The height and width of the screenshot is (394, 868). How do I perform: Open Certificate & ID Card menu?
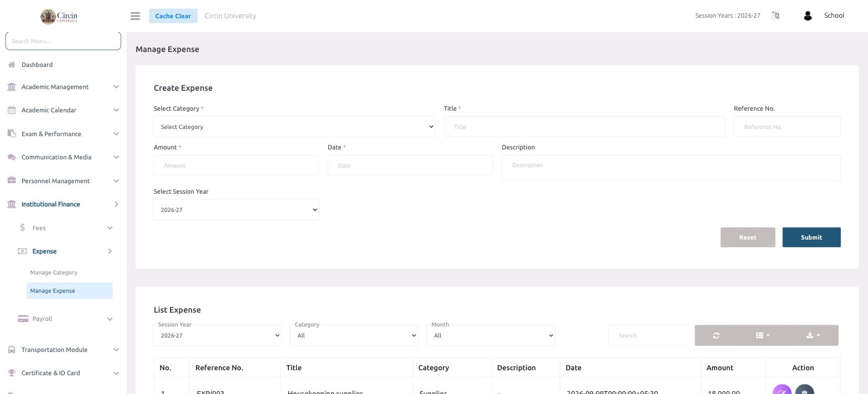(x=50, y=373)
